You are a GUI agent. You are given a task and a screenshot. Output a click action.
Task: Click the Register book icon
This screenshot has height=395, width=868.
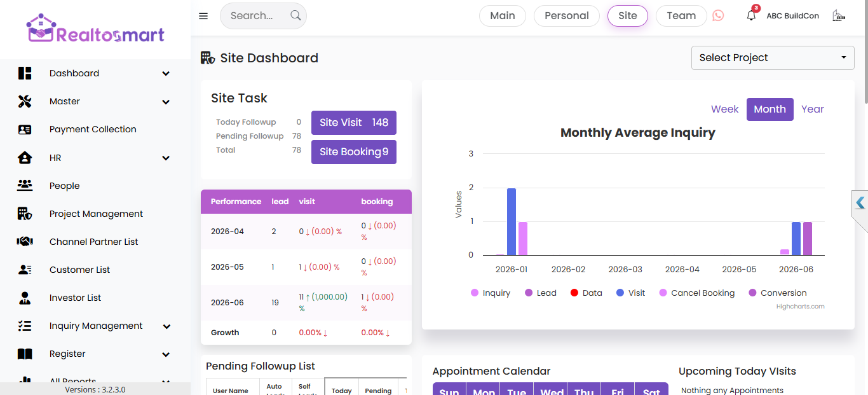click(x=25, y=354)
